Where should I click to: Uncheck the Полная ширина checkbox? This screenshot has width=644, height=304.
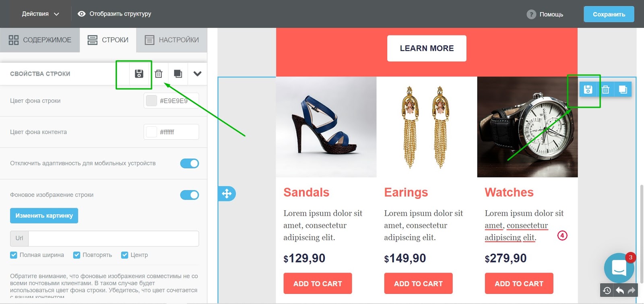[14, 255]
